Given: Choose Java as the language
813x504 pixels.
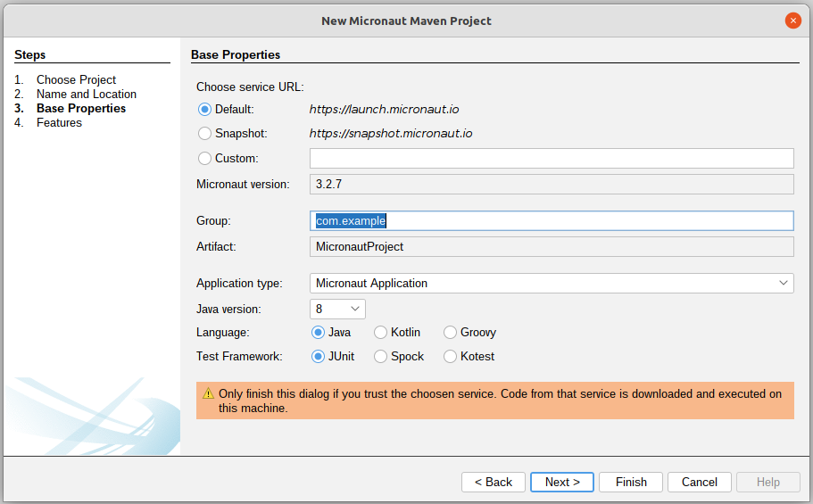Looking at the screenshot, I should click(318, 333).
